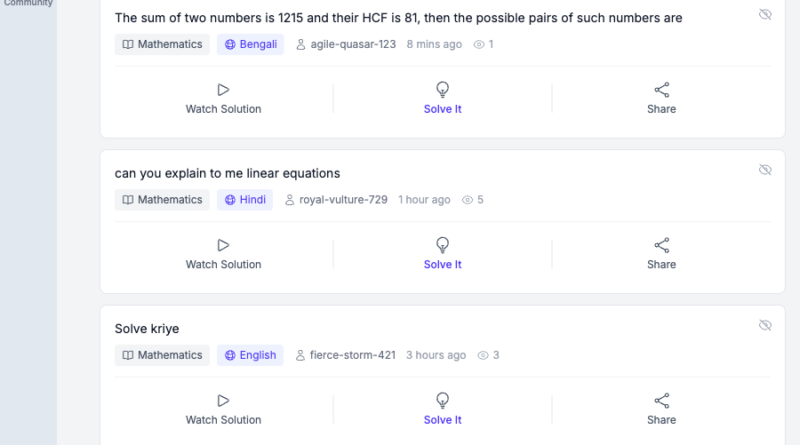Select the Bengali language tag
800x445 pixels.
click(250, 45)
